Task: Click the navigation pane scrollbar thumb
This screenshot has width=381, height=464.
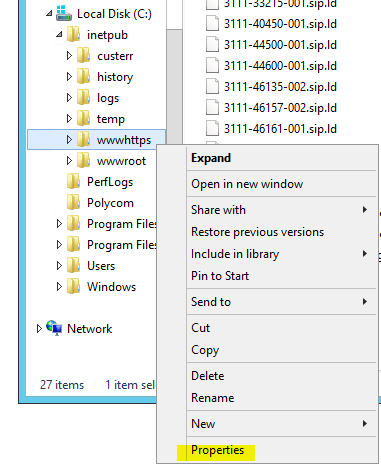Action: coord(174,88)
